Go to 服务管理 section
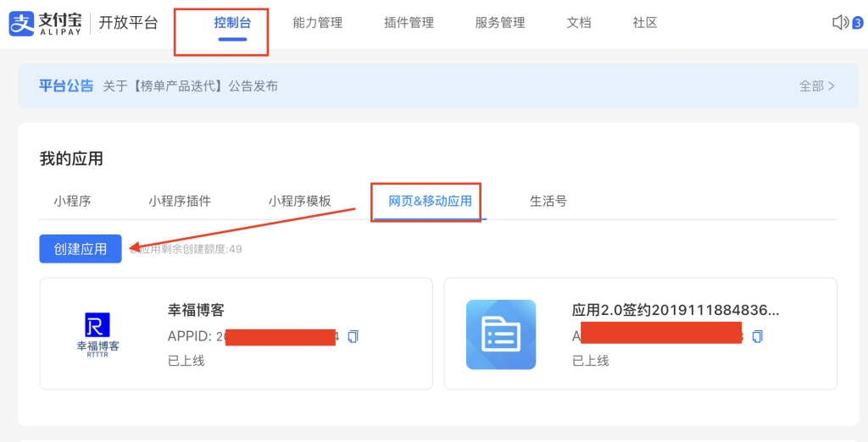The width and height of the screenshot is (868, 442). click(x=500, y=23)
